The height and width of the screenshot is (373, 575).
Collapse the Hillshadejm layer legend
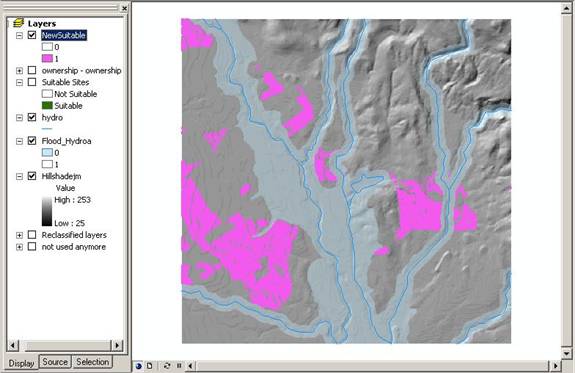[19, 176]
